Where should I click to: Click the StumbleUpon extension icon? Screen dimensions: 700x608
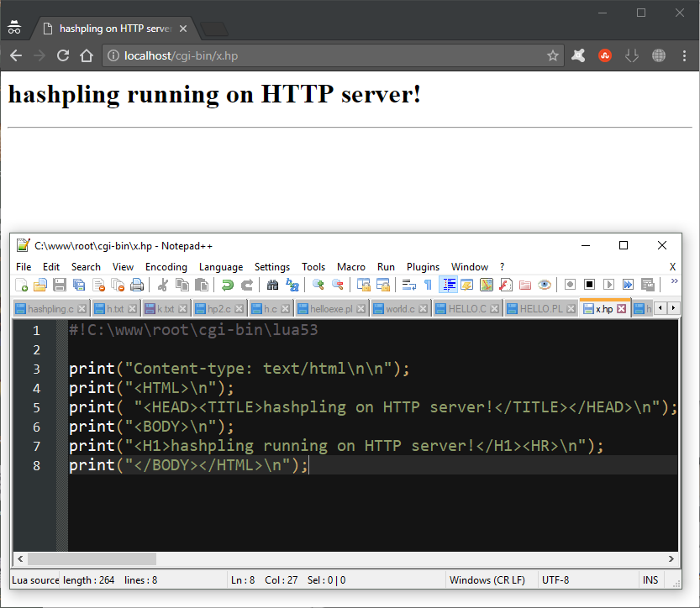point(605,55)
